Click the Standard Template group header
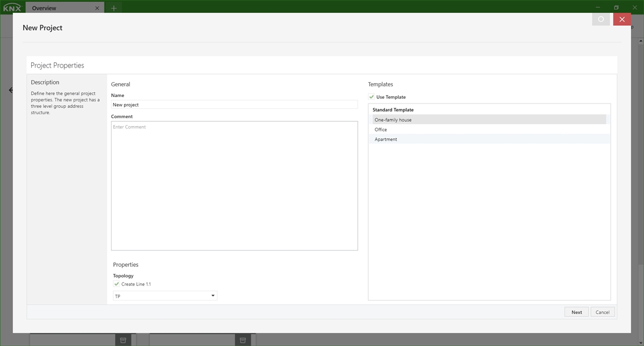Viewport: 644px width, 346px height. (x=393, y=110)
